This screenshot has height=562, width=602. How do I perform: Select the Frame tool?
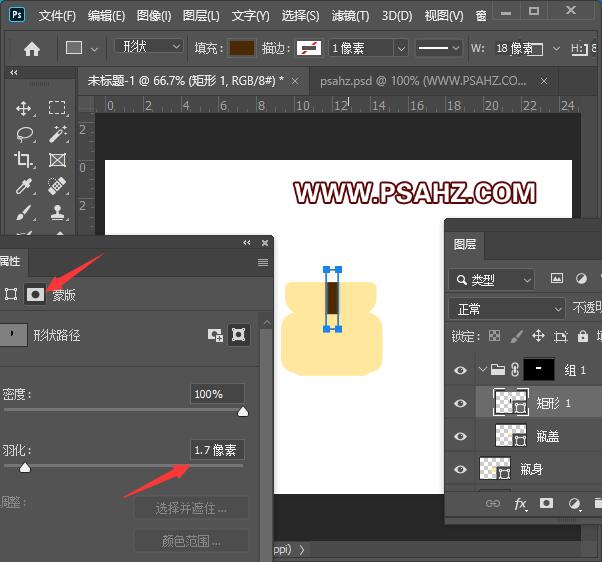57,160
